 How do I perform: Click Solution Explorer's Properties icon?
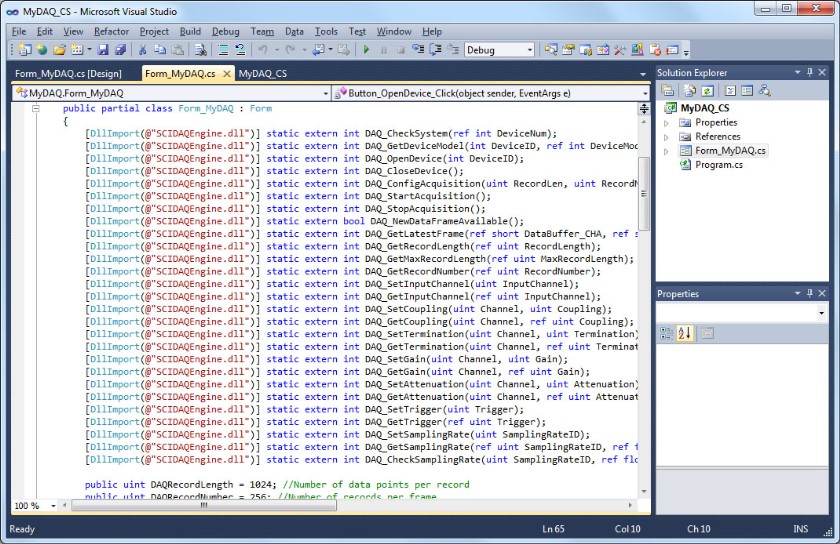click(668, 91)
